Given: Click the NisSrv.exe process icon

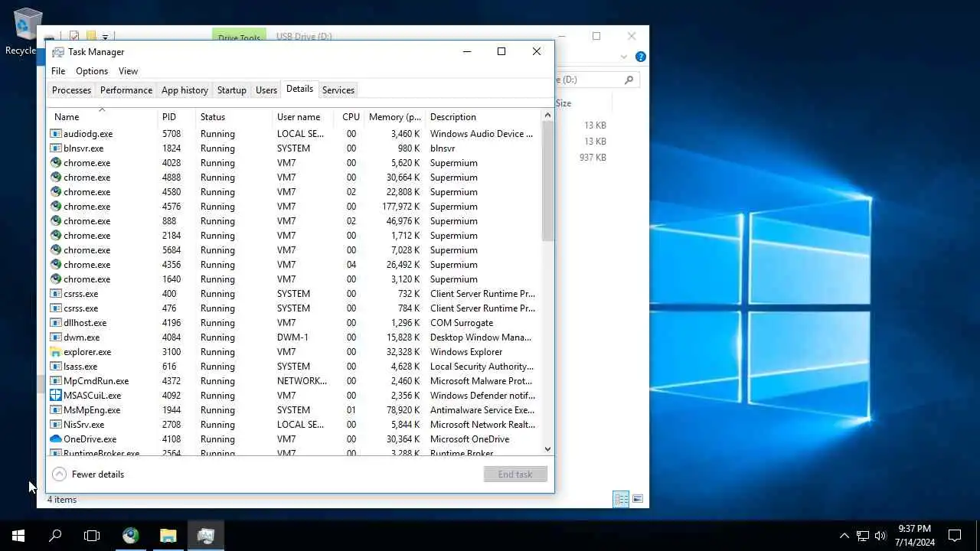Looking at the screenshot, I should [x=56, y=425].
